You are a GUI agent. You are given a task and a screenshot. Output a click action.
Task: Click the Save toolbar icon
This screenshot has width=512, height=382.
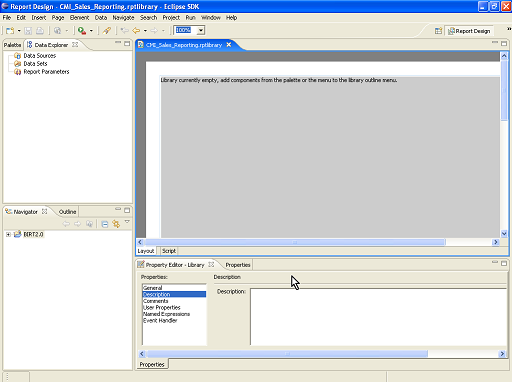(28, 31)
